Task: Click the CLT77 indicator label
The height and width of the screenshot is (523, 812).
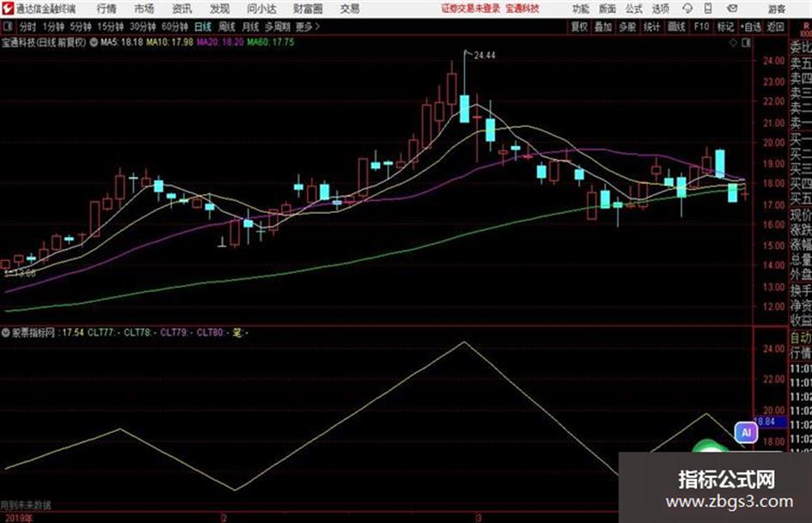Action: pyautogui.click(x=104, y=332)
